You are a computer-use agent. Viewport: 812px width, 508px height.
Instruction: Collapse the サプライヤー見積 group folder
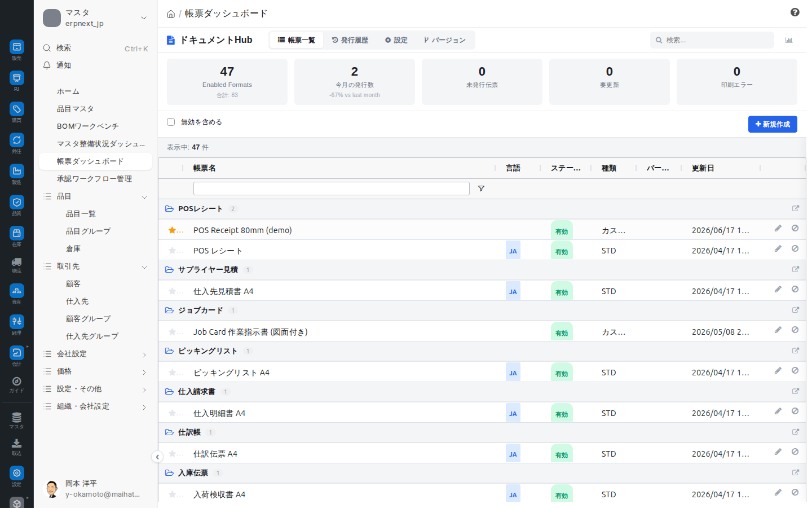169,269
